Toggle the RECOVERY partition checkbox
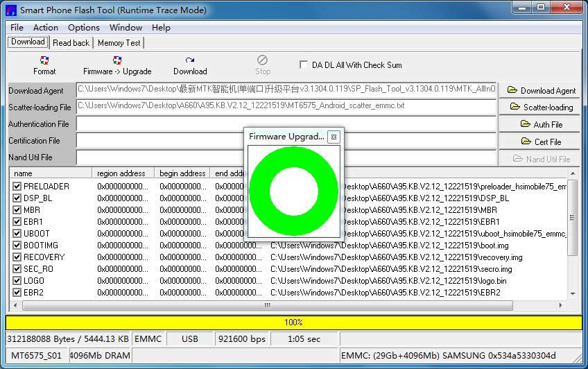Image resolution: width=588 pixels, height=369 pixels. tap(17, 257)
